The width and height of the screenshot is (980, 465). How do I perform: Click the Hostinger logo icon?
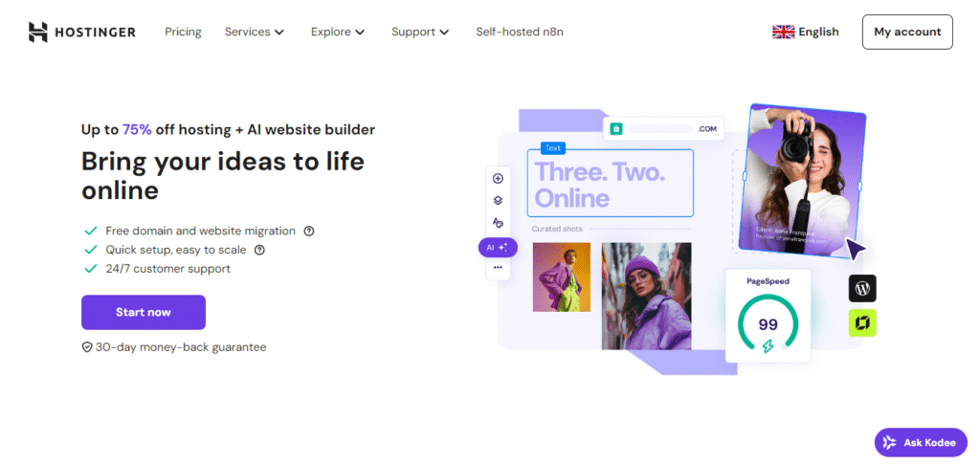[37, 32]
